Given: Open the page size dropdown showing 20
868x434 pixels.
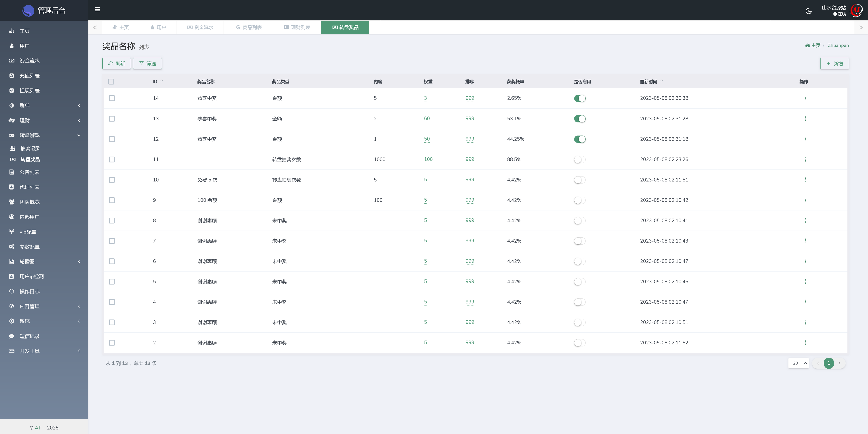Looking at the screenshot, I should [798, 363].
